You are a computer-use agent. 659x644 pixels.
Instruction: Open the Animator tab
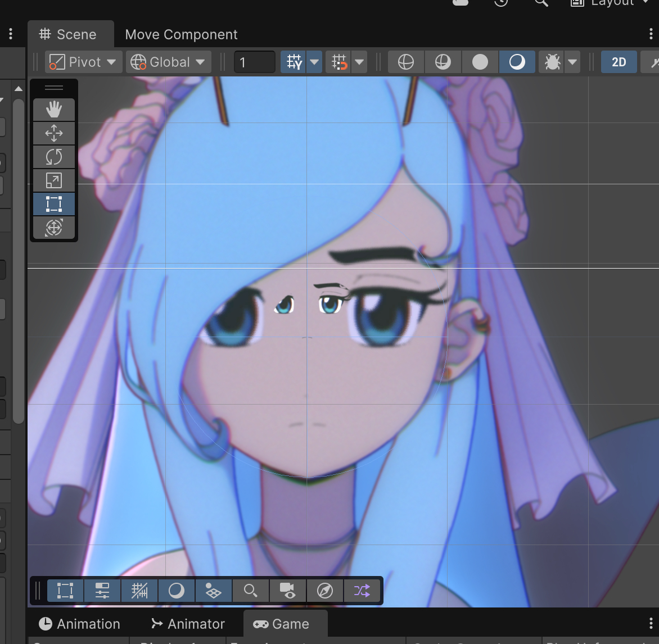(188, 624)
